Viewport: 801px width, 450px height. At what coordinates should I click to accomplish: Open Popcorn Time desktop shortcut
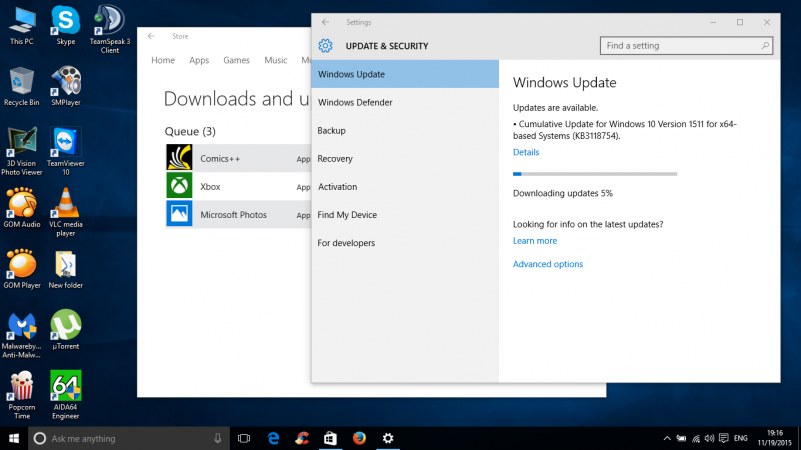(21, 395)
